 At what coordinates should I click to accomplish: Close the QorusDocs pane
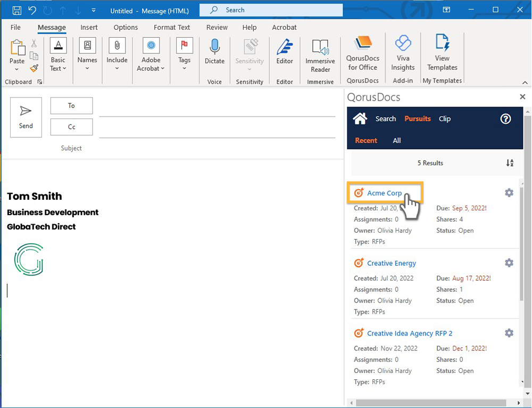coord(522,97)
